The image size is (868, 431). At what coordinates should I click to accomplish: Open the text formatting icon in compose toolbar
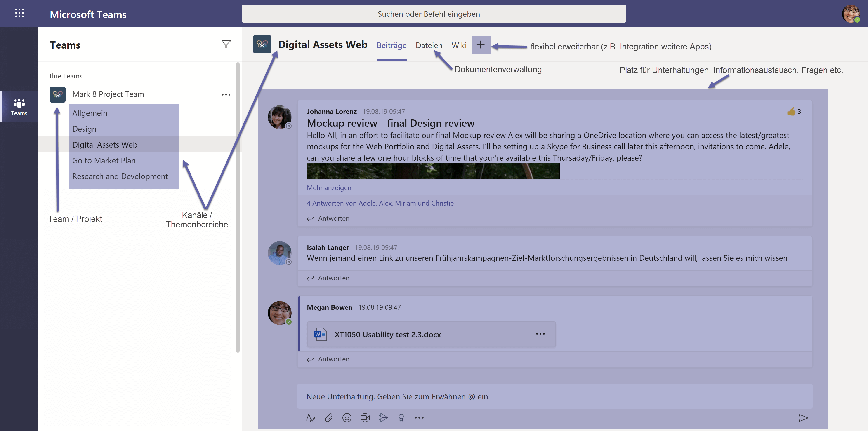pos(310,417)
